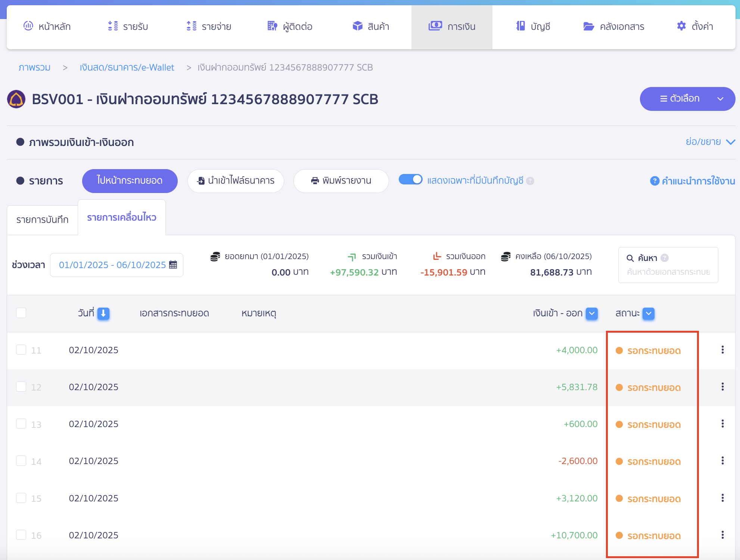Open ตัวเลือก dropdown button

tap(687, 99)
